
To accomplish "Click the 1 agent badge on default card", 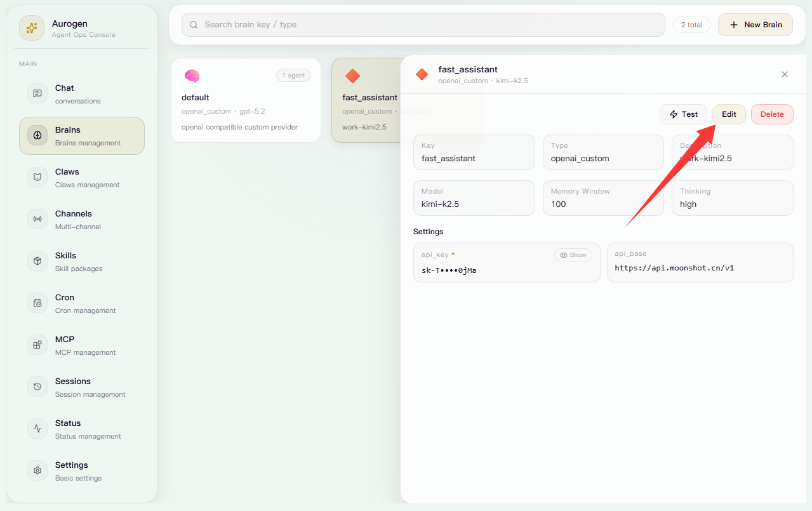I will pos(293,76).
